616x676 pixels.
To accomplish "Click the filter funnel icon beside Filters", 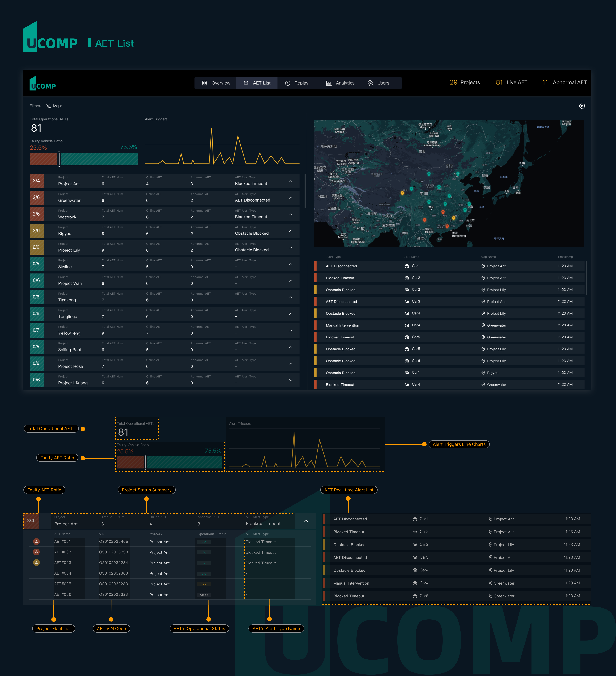I will click(x=48, y=106).
